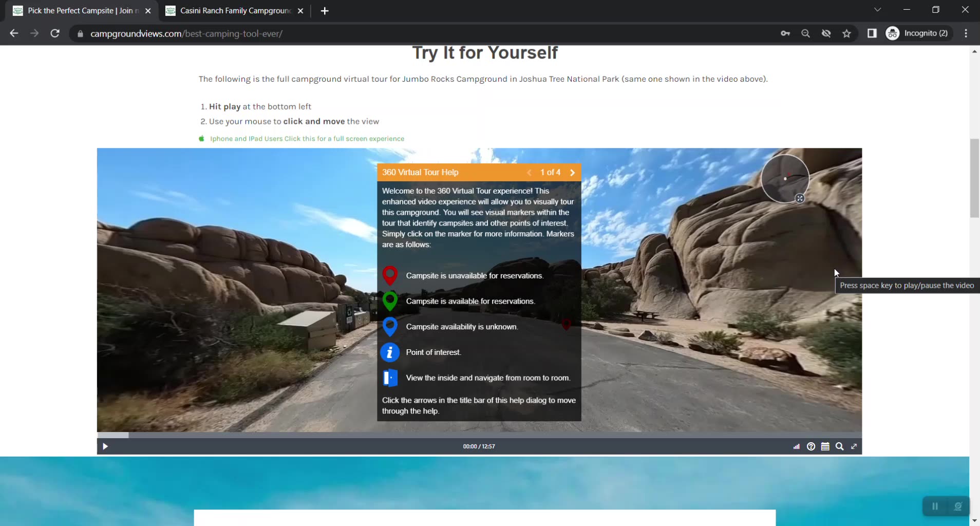The image size is (980, 526).
Task: Click the magnifier search icon in player bar
Action: point(840,446)
